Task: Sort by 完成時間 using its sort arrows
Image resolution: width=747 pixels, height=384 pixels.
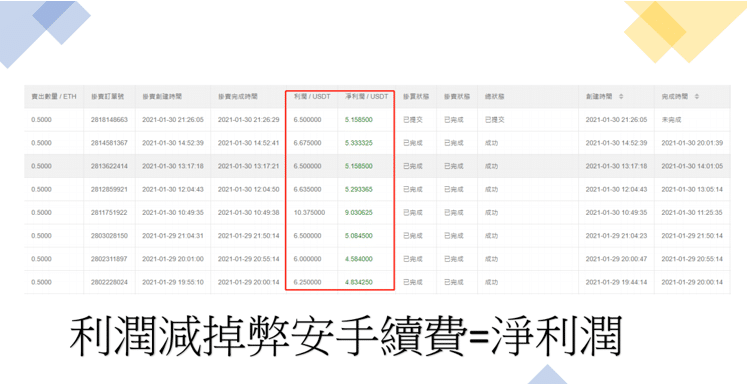Action: [x=697, y=97]
